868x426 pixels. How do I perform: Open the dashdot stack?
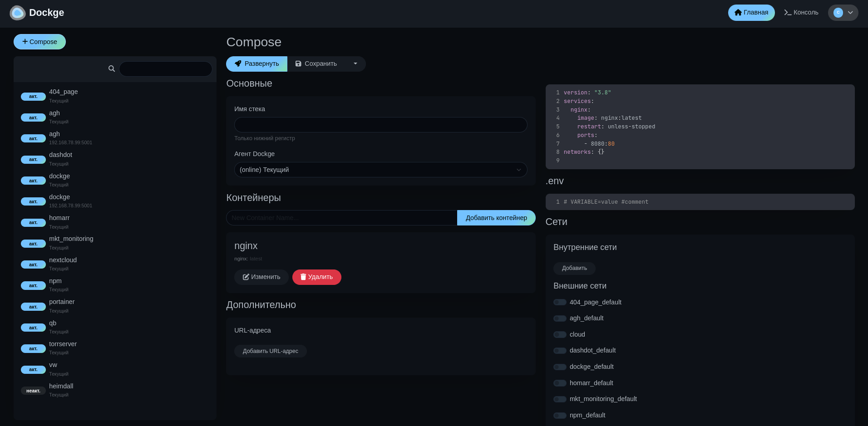(x=115, y=159)
